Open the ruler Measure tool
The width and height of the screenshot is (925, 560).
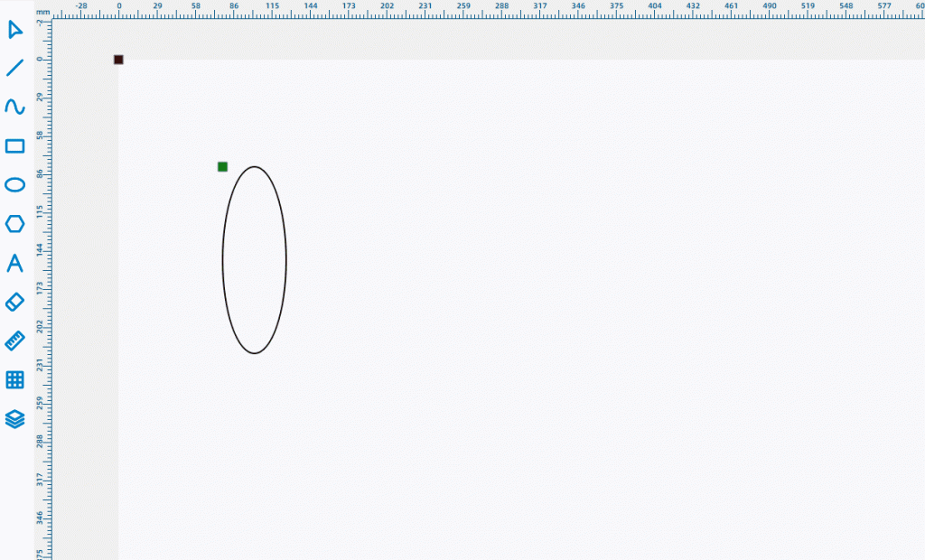14,341
